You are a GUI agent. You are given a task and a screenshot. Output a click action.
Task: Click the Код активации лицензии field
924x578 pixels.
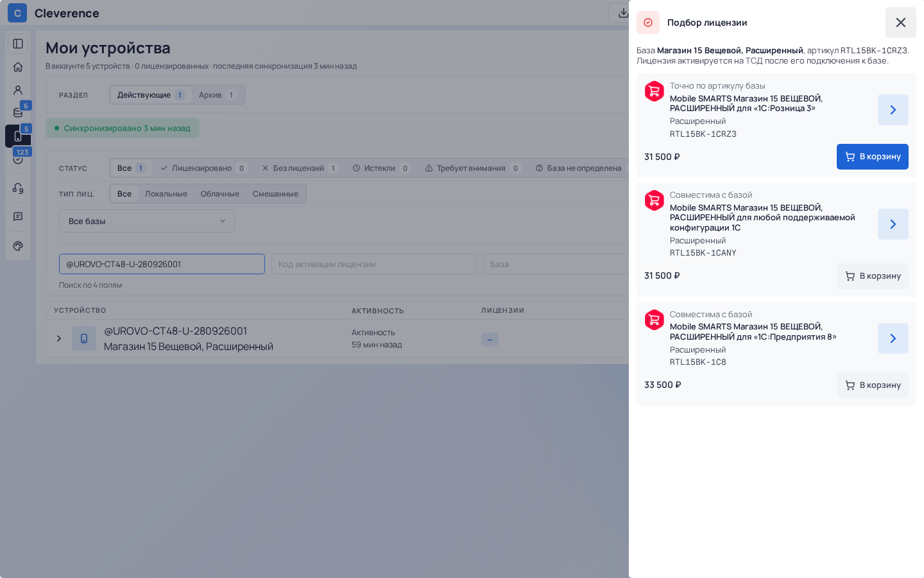pyautogui.click(x=374, y=264)
